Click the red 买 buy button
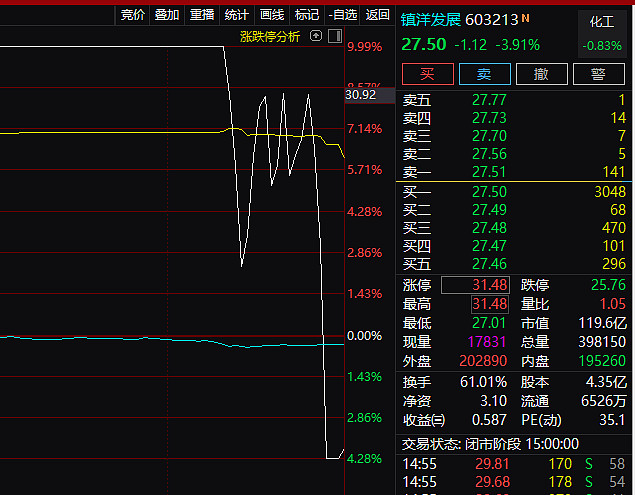 [428, 74]
